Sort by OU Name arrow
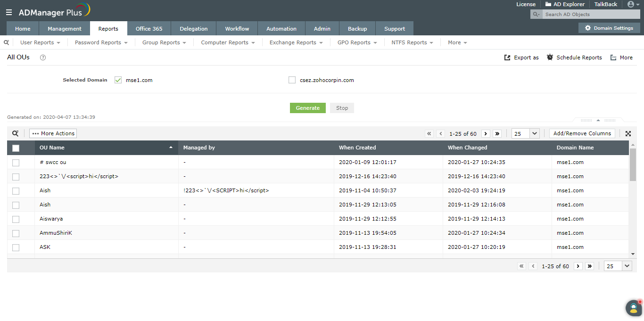The height and width of the screenshot is (321, 644). coord(171,148)
